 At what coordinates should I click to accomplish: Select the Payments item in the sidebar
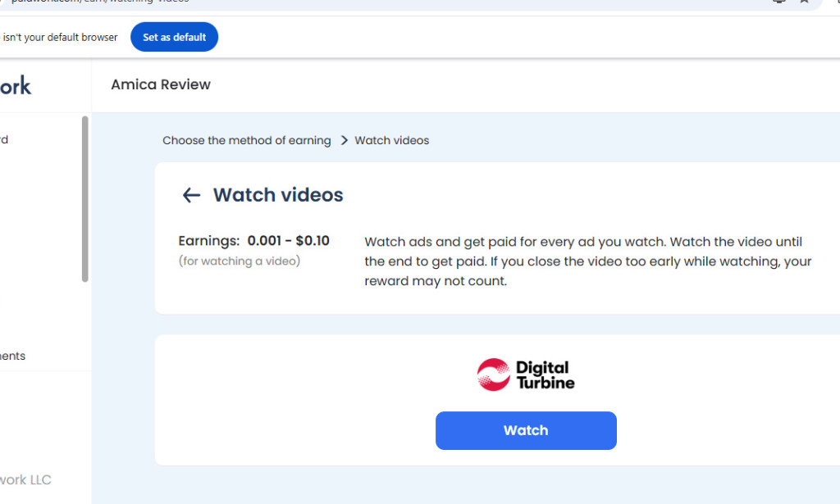tap(12, 356)
